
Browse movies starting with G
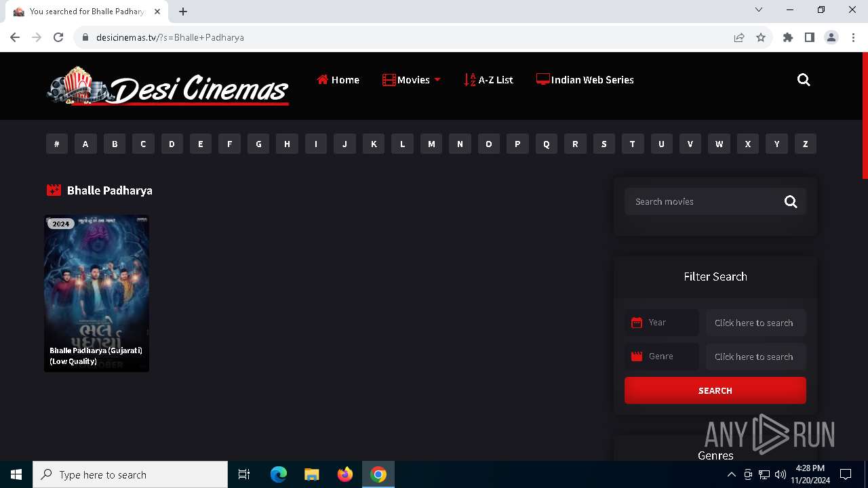point(258,144)
